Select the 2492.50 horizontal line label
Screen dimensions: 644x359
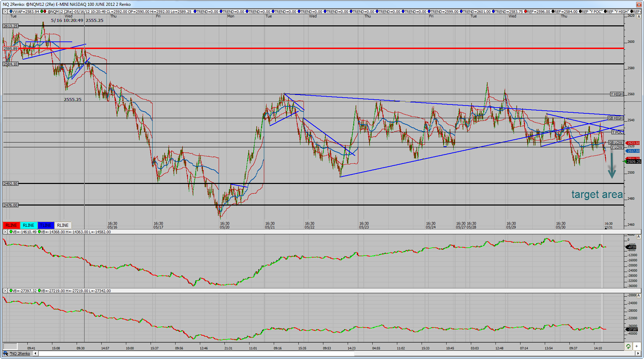click(x=11, y=184)
